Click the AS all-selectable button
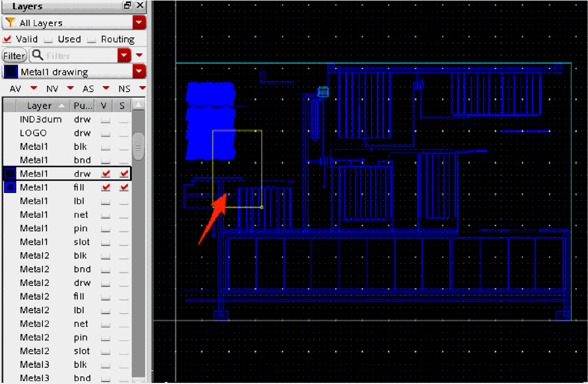The height and width of the screenshot is (384, 588). [x=88, y=88]
